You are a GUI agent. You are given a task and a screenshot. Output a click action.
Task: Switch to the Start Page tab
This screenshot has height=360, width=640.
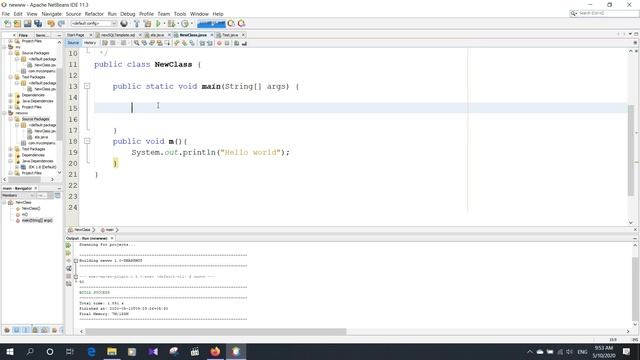pos(76,35)
